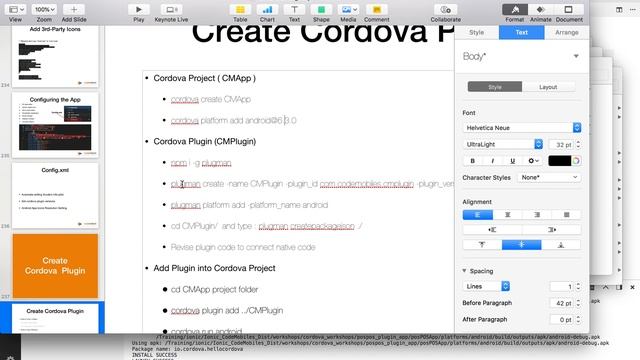Align text to bottom vertically
This screenshot has height=360, width=640.
(x=561, y=244)
